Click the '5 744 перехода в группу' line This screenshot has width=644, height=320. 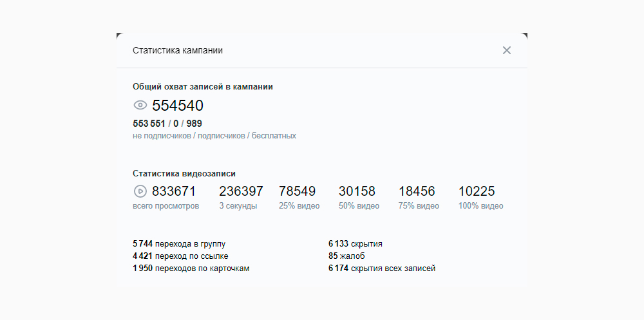tap(179, 244)
